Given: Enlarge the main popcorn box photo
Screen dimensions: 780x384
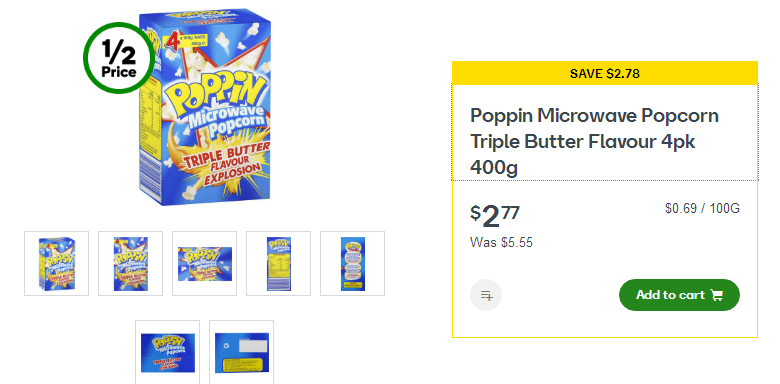Looking at the screenshot, I should coord(204,107).
